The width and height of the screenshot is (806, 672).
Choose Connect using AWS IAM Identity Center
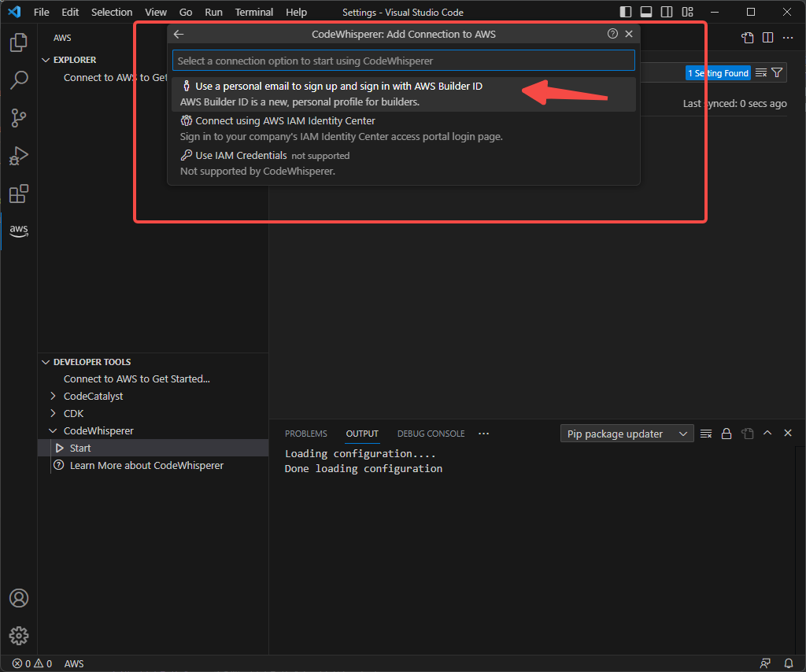(404, 128)
